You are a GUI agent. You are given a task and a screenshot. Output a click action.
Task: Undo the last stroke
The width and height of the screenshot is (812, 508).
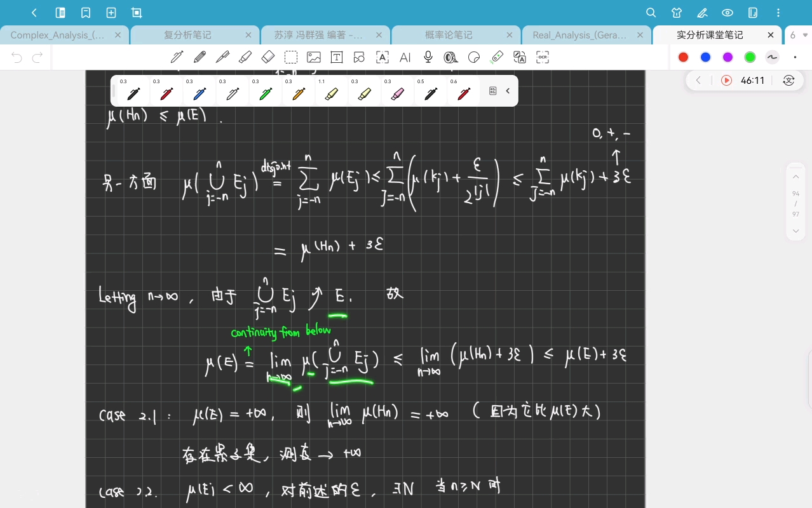pos(17,58)
